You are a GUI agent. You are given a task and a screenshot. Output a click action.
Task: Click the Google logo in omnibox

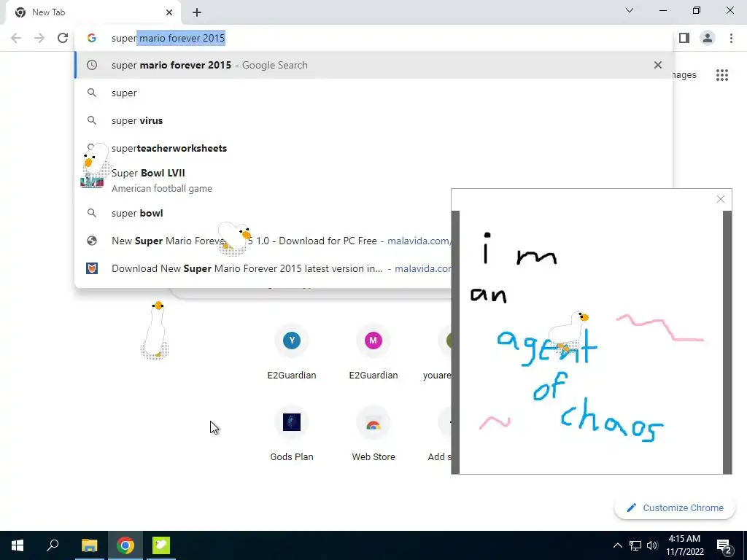[x=91, y=38]
